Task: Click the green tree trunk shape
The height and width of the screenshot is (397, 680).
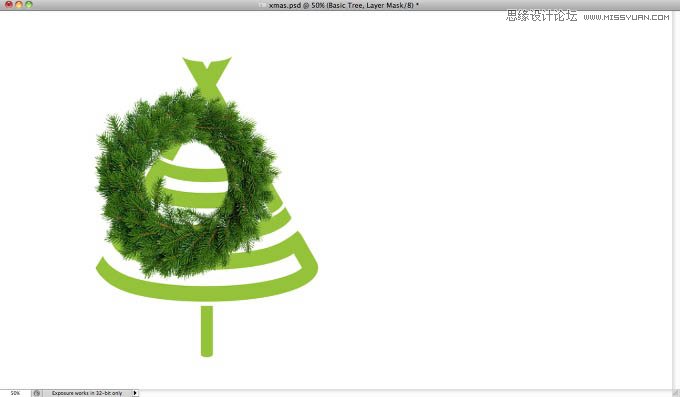Action: click(207, 331)
